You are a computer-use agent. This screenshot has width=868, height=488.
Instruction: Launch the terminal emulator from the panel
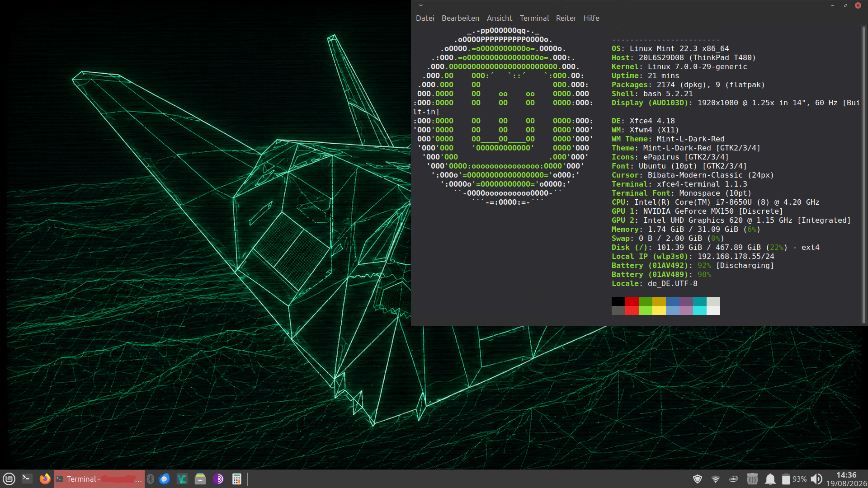[x=27, y=479]
